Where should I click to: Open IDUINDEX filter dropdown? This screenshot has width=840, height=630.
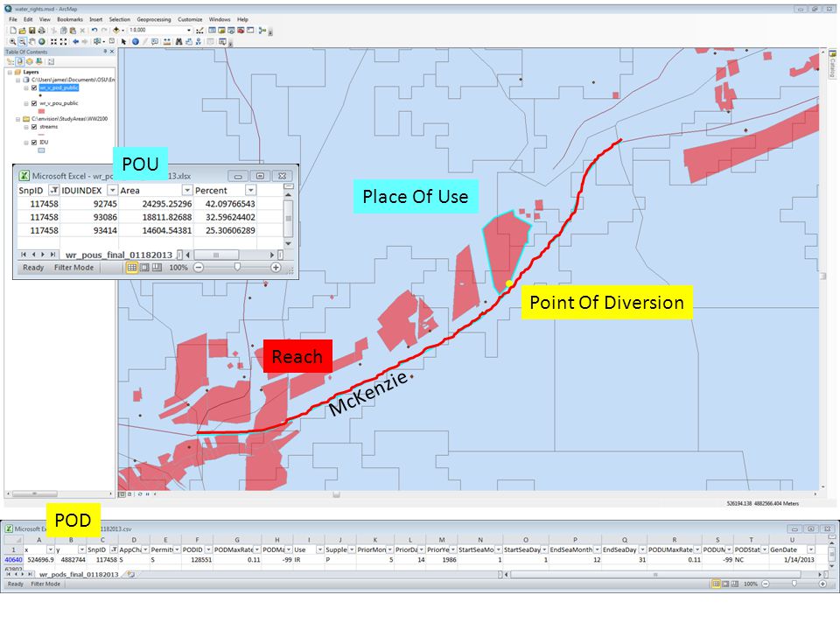tap(112, 190)
